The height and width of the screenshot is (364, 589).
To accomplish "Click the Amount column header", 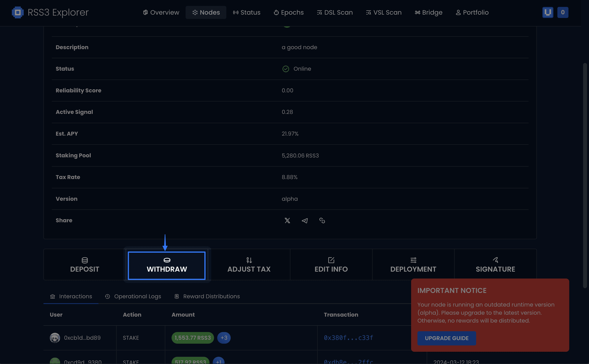I will click(183, 315).
